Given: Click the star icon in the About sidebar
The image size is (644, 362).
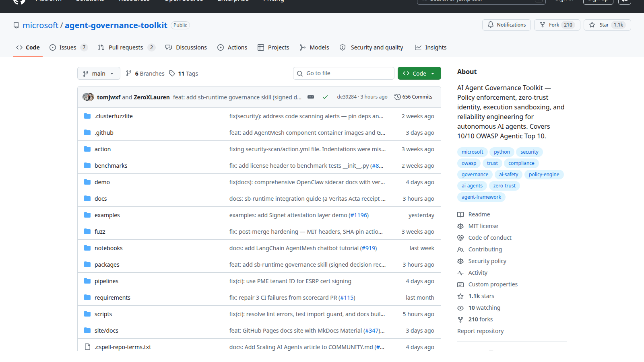Looking at the screenshot, I should (x=460, y=296).
